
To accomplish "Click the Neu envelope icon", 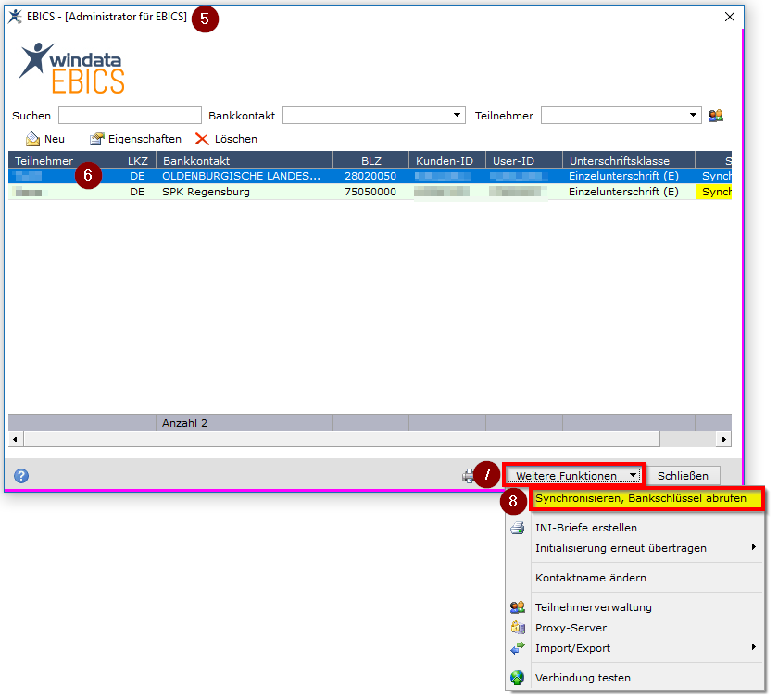I will pos(32,139).
